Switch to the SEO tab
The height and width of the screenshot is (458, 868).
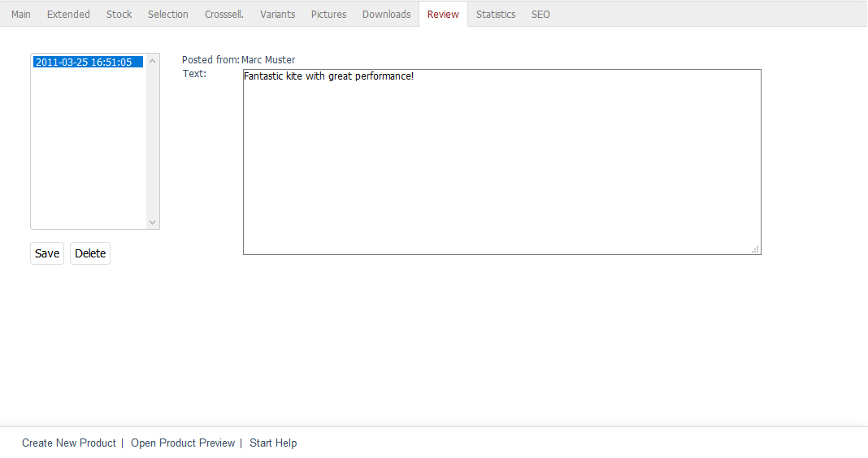pyautogui.click(x=540, y=15)
